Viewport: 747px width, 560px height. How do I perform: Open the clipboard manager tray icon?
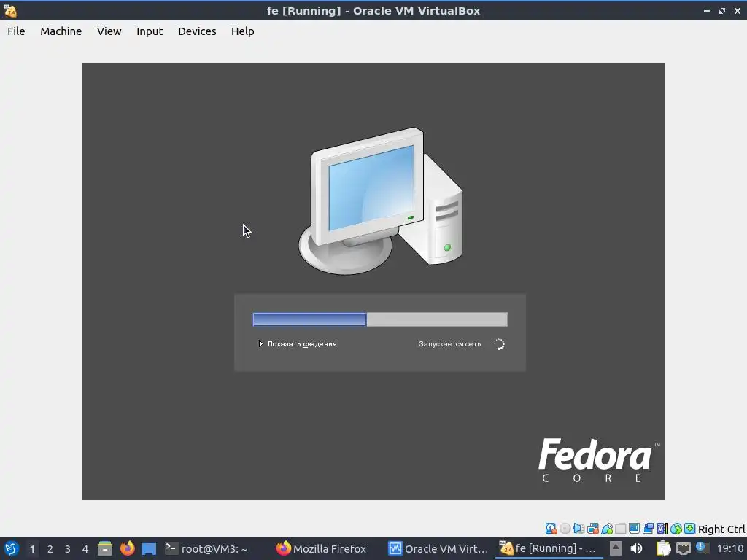[x=663, y=549]
